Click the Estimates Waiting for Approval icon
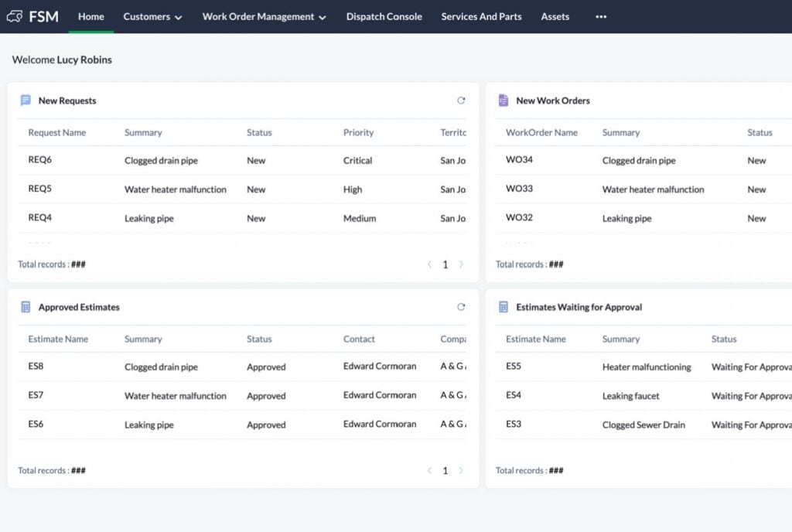This screenshot has width=792, height=532. click(x=503, y=307)
